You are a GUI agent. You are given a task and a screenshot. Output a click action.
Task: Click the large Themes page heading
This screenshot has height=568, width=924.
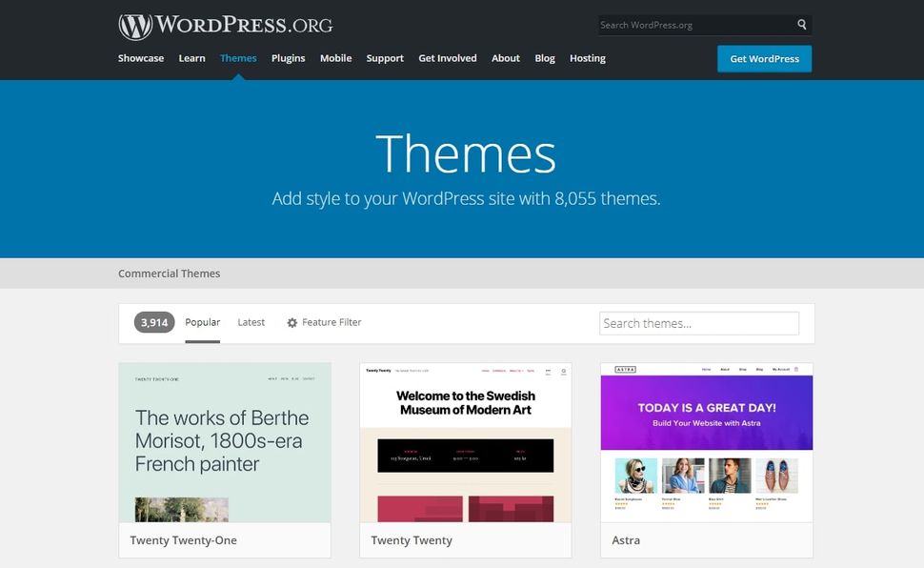pyautogui.click(x=466, y=153)
